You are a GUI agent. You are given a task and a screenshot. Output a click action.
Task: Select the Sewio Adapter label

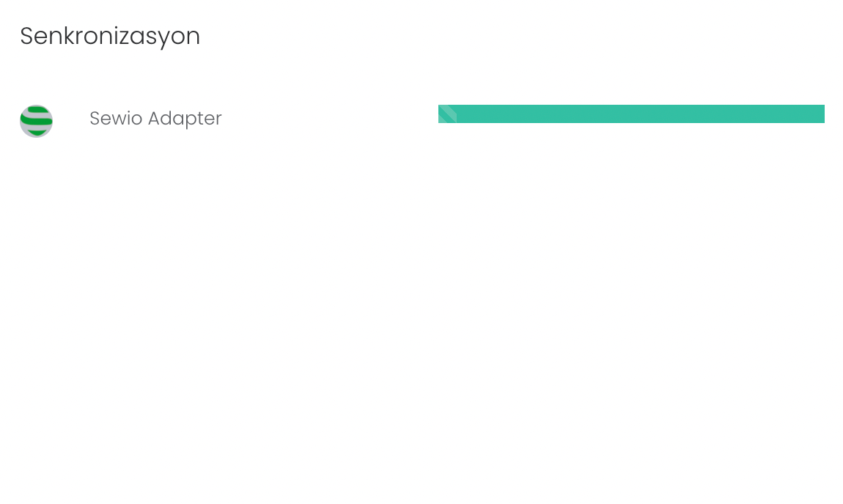click(x=155, y=119)
